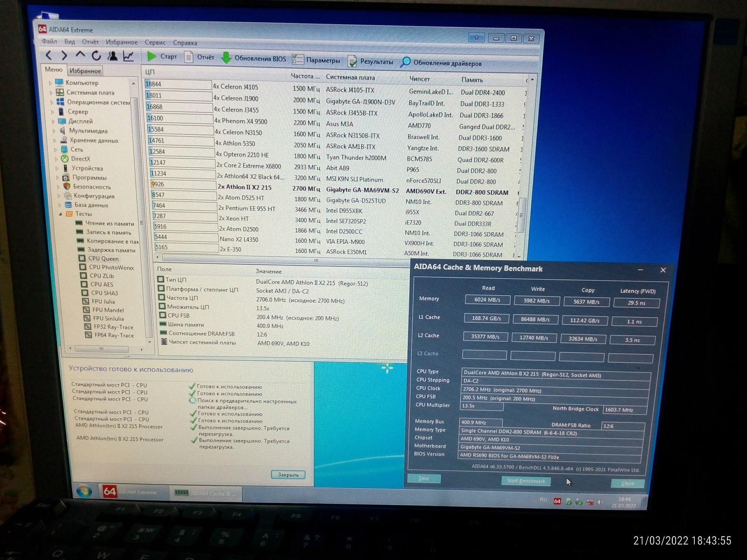Click the Отчёт toolbar button
747x560 pixels.
(x=199, y=57)
